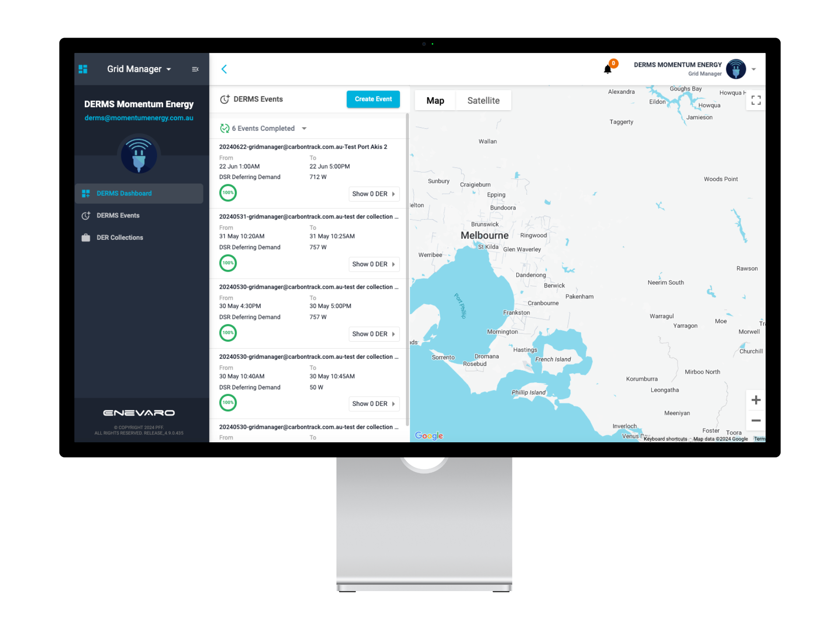This screenshot has height=630, width=840.
Task: Click the DERMS Events clock icon in header
Action: tap(225, 99)
